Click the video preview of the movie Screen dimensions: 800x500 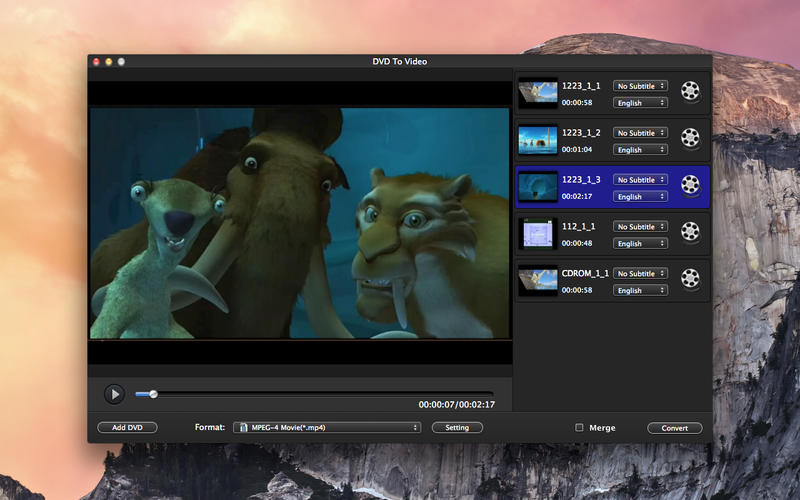click(300, 223)
